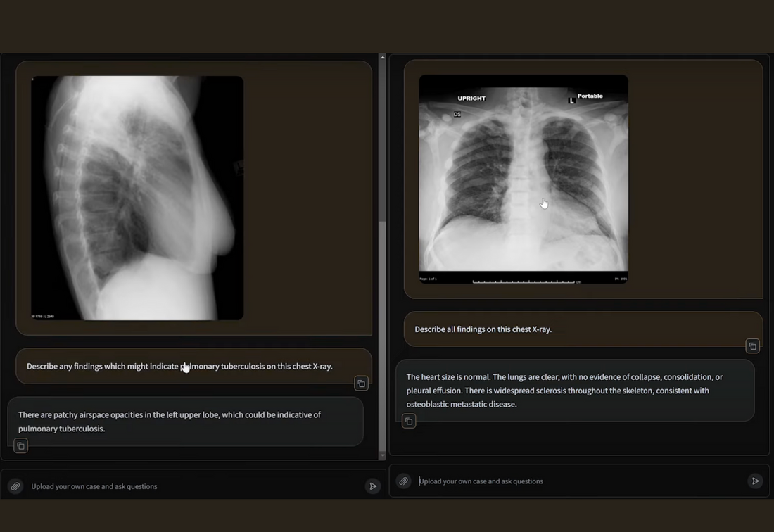Copy the response mentioning osteoblastic metastatic disease
Image resolution: width=774 pixels, height=532 pixels.
(x=409, y=421)
